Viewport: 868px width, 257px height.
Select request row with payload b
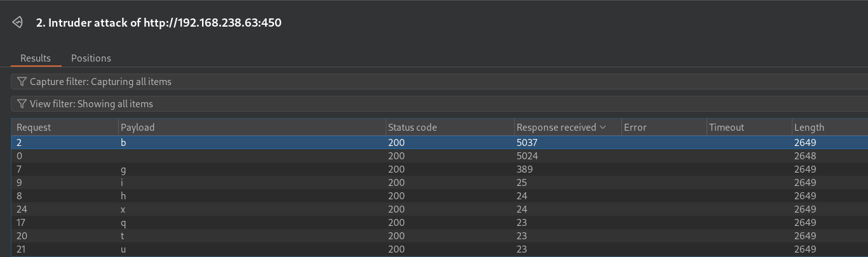pyautogui.click(x=440, y=143)
